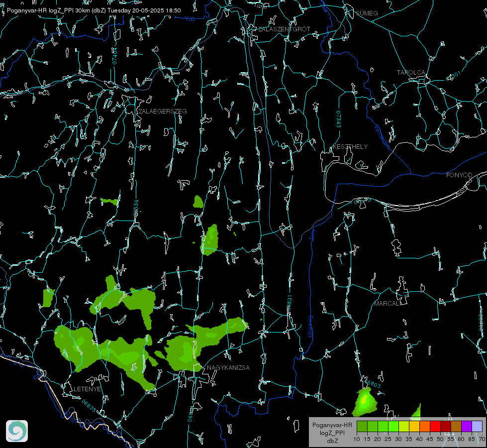Click the legend scale value 70
The height and width of the screenshot is (448, 487).
[x=482, y=439]
